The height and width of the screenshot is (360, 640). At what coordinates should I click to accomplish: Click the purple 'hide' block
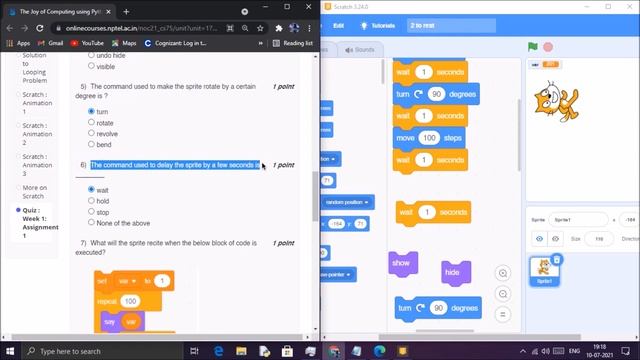(456, 273)
